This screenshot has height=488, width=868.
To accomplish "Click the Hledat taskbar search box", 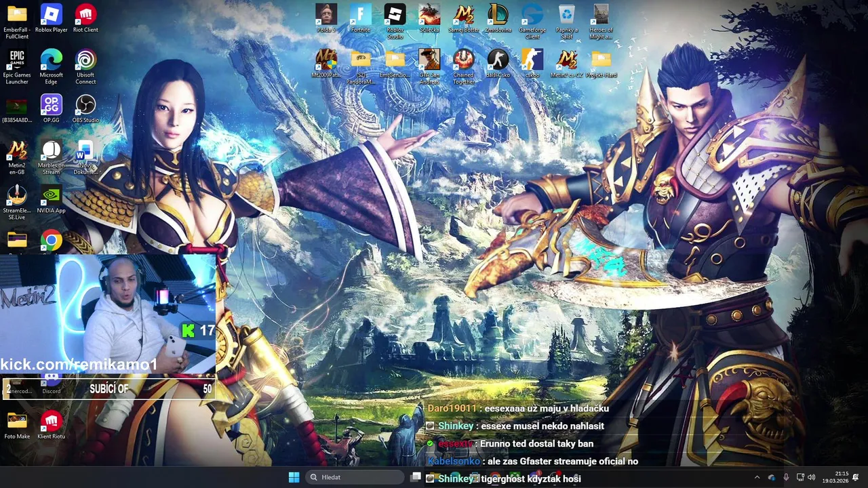I will click(x=354, y=477).
